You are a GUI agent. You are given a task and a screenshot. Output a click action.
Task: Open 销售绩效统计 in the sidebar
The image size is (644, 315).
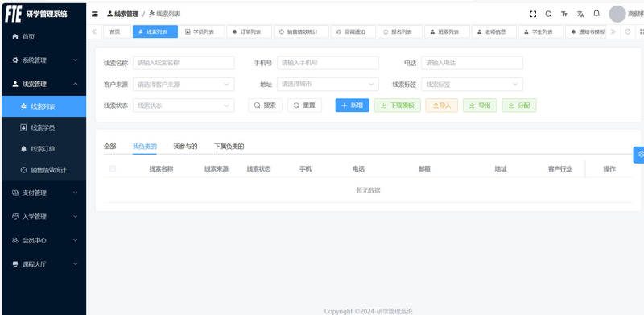pyautogui.click(x=44, y=170)
